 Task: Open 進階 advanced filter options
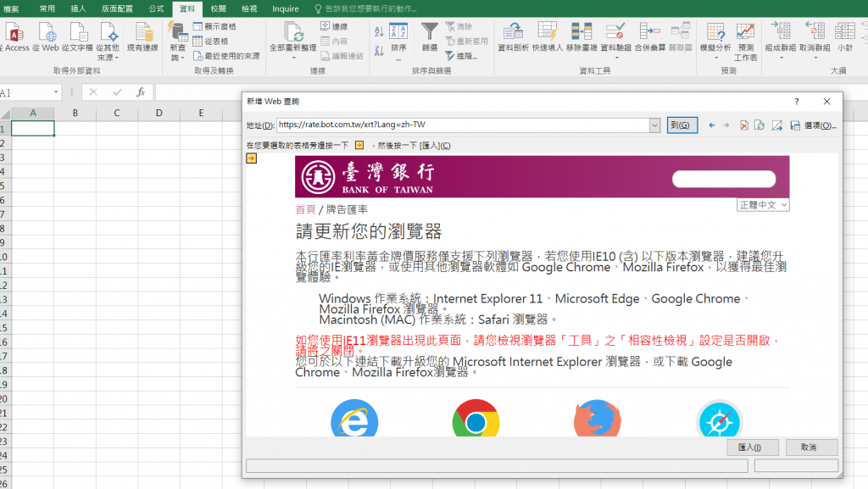pos(461,56)
